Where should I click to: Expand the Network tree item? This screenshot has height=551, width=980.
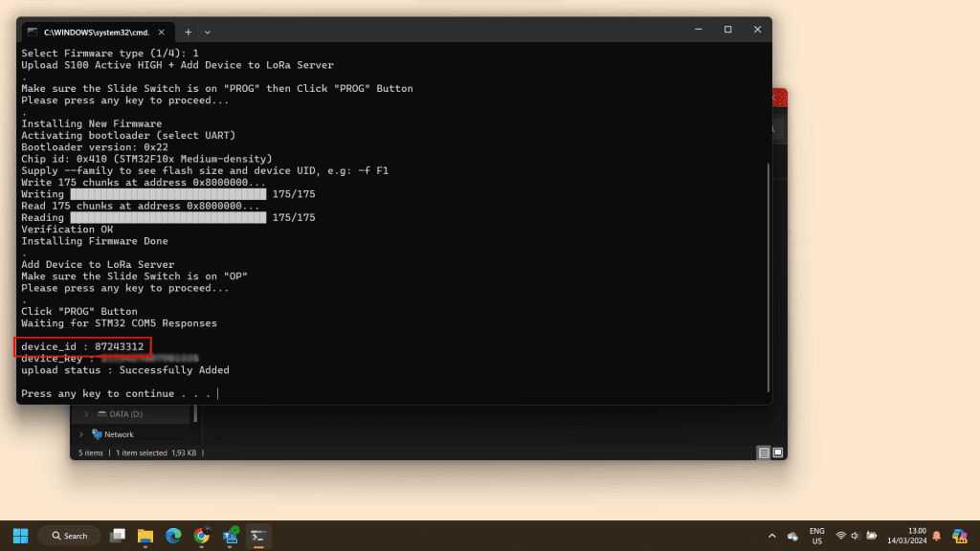tap(81, 434)
